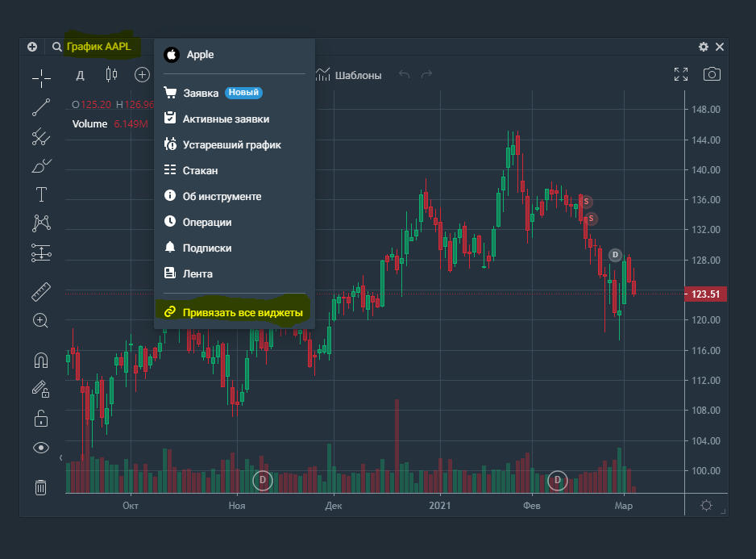This screenshot has height=559, width=756.
Task: Click the D marker near Фев
Action: [558, 480]
